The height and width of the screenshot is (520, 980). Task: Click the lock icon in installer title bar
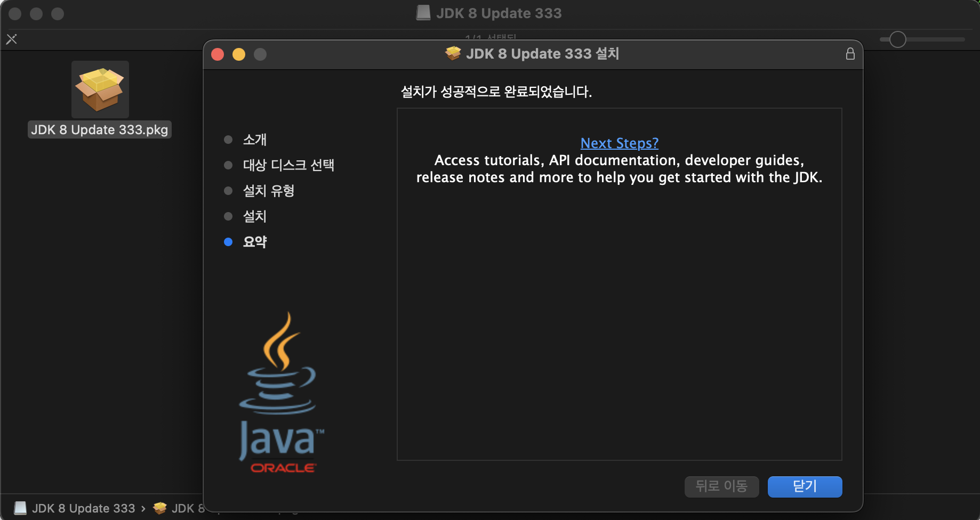click(x=850, y=54)
